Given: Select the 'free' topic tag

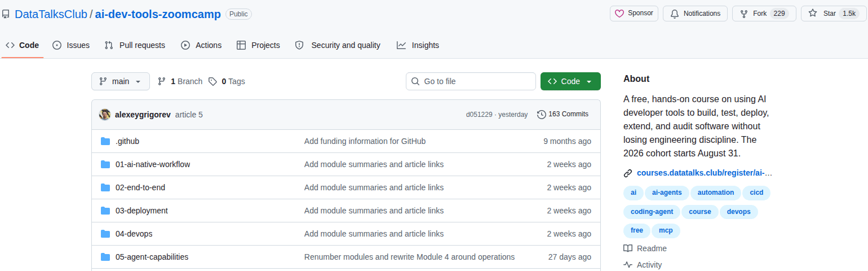Looking at the screenshot, I should (x=637, y=230).
